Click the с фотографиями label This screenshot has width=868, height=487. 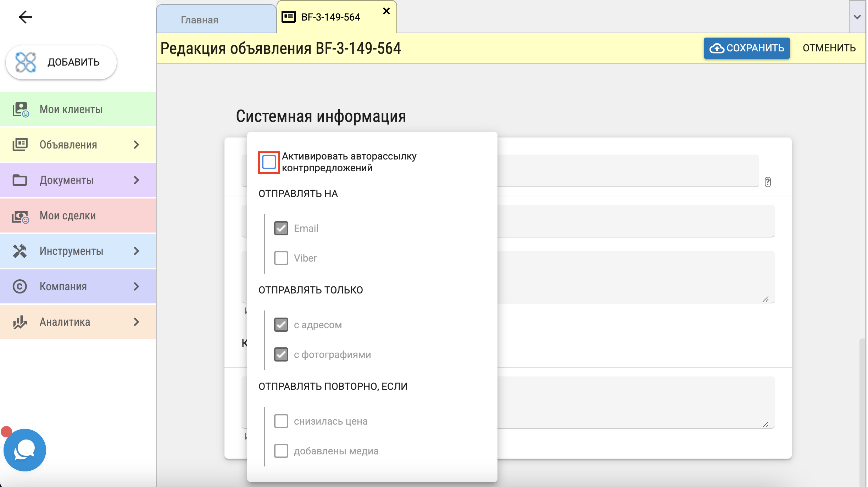(x=332, y=354)
